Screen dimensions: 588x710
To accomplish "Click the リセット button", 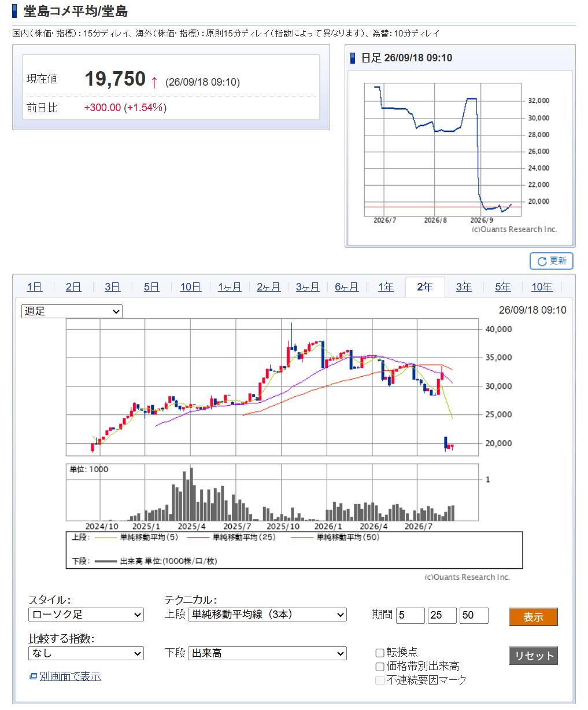I will (533, 656).
